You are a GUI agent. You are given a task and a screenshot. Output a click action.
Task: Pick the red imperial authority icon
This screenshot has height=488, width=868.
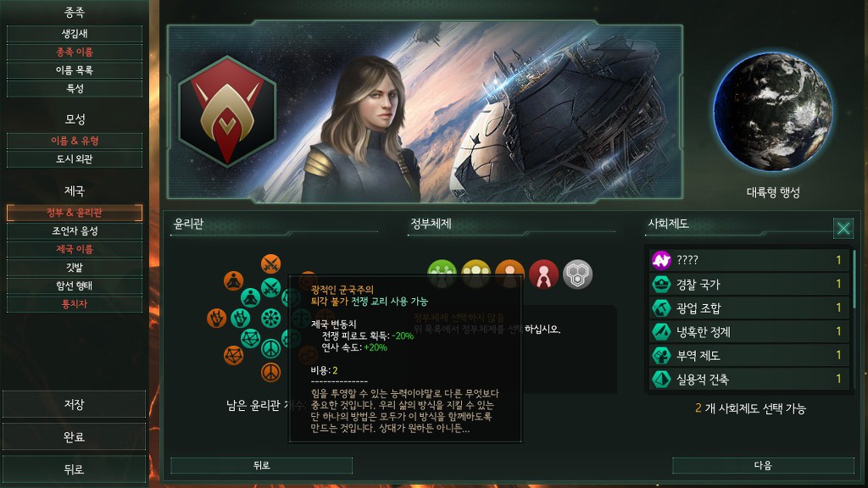click(x=543, y=274)
